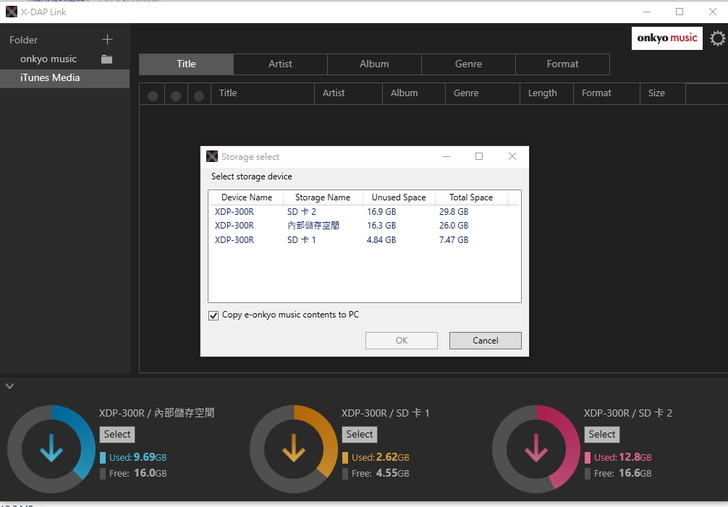Click the first gray circle column icon

point(153,96)
